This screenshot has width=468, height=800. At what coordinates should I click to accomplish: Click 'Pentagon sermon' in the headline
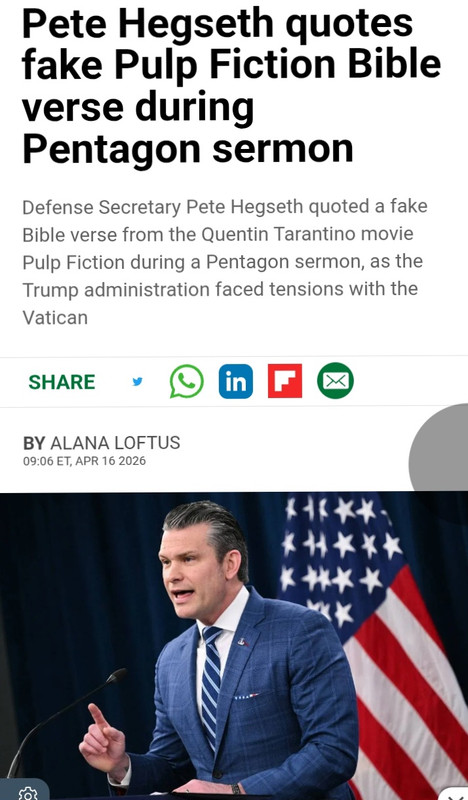188,149
